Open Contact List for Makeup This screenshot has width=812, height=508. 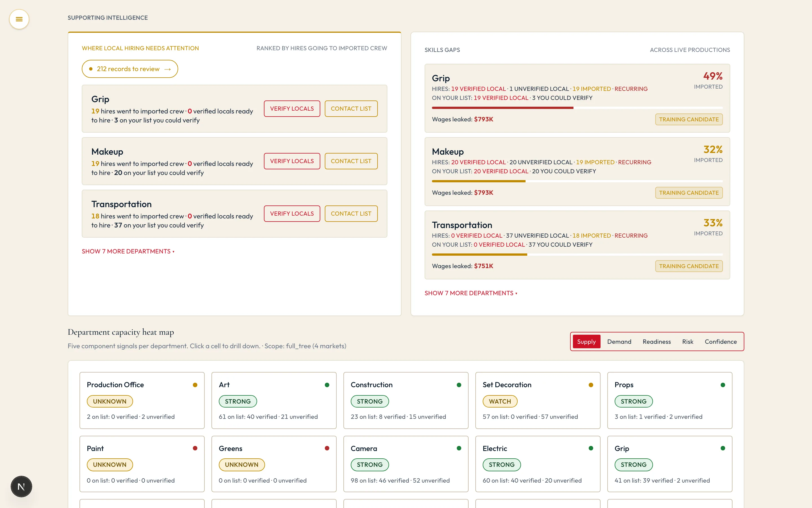(x=351, y=161)
